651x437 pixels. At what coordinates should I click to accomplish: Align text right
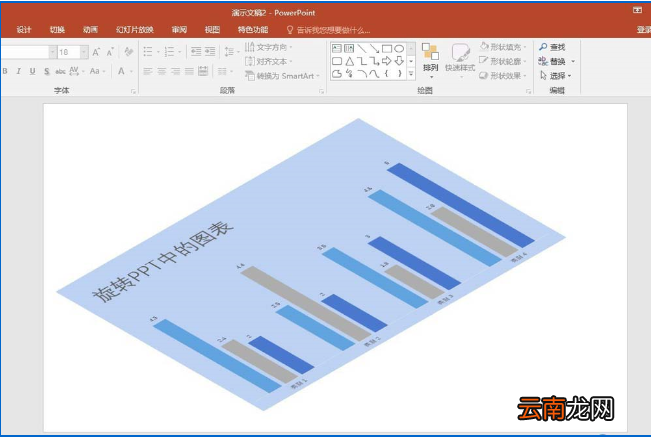point(176,71)
